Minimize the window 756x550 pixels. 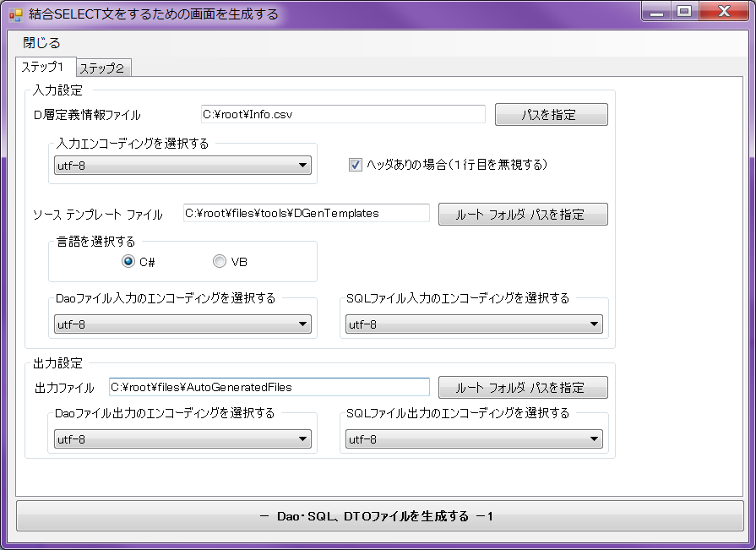tap(656, 12)
